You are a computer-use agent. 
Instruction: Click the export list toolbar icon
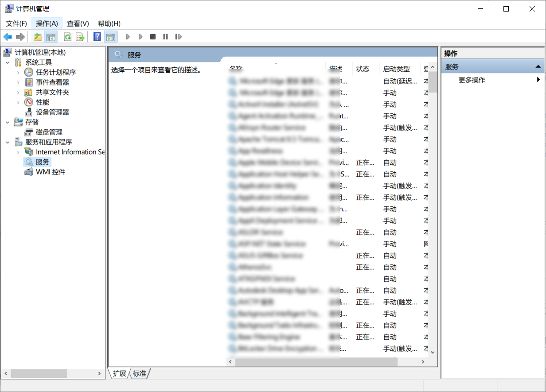point(80,37)
